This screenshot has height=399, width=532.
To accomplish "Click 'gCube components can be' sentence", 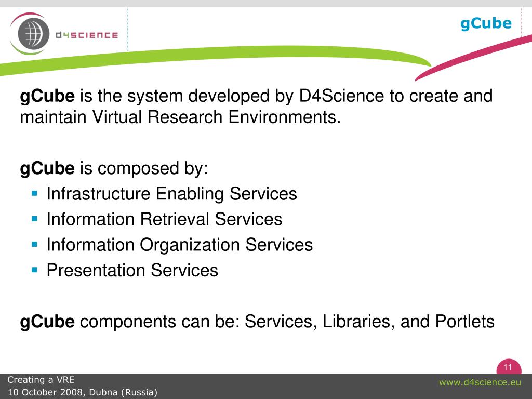I will pyautogui.click(x=257, y=321).
